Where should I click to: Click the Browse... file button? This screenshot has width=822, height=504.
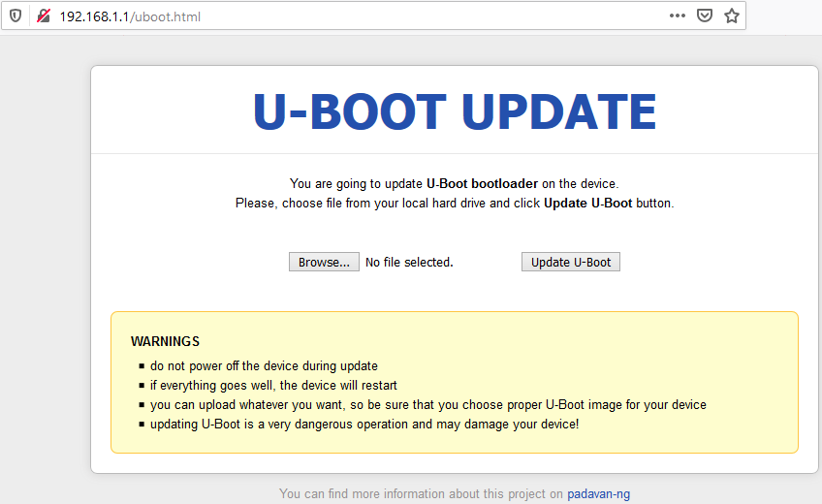click(x=324, y=262)
